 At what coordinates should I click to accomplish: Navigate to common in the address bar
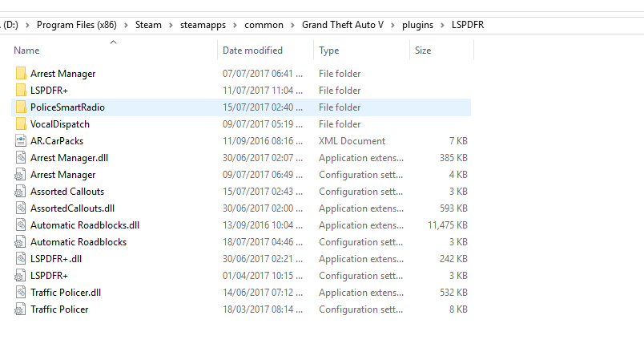coord(264,25)
